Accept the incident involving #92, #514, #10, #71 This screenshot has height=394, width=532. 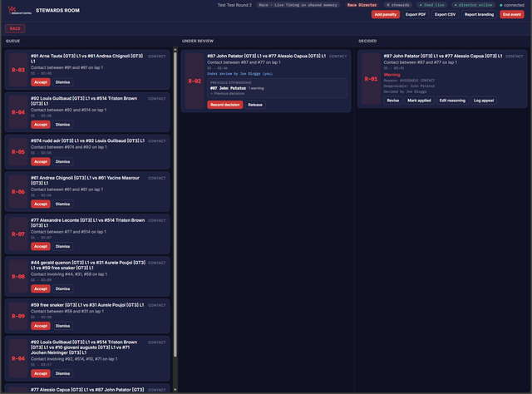41,373
